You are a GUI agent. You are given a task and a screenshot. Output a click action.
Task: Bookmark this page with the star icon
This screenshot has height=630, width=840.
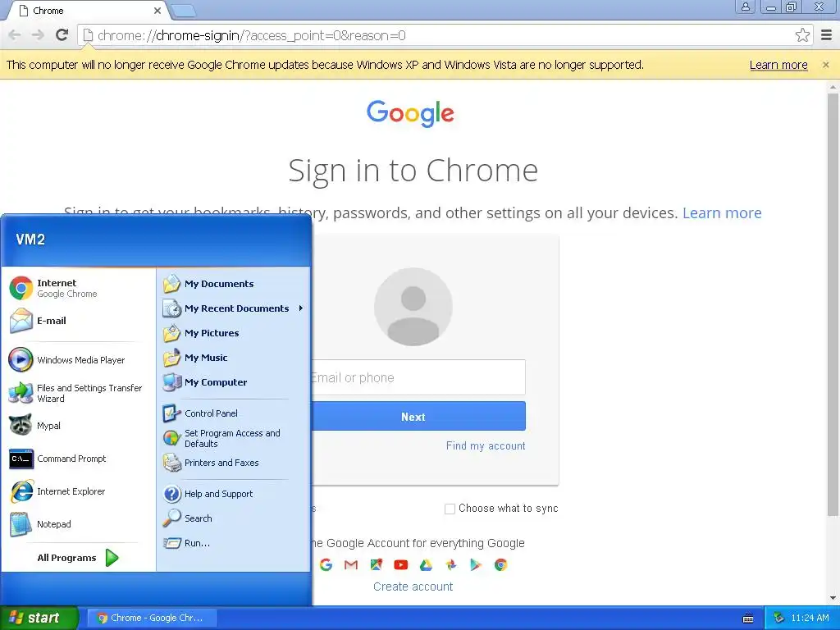click(802, 35)
